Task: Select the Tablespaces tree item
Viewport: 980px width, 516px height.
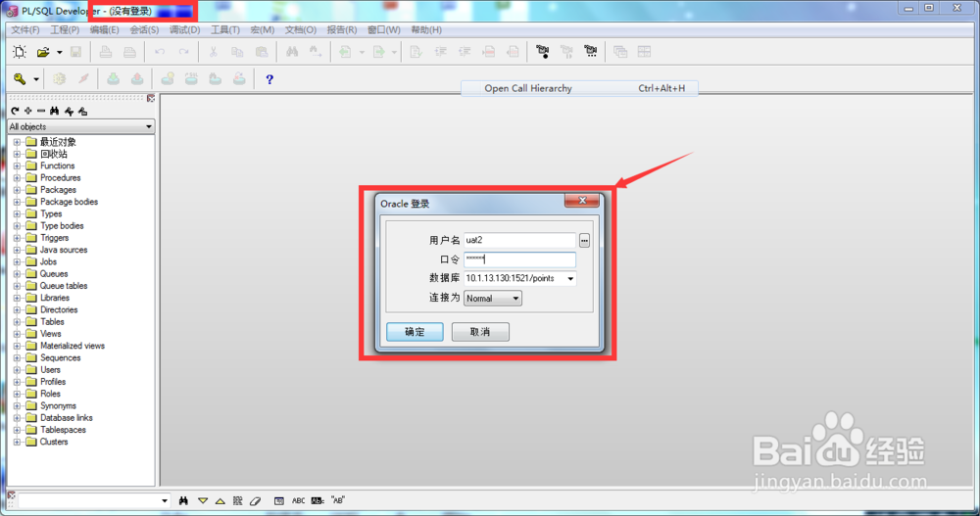Action: point(63,430)
